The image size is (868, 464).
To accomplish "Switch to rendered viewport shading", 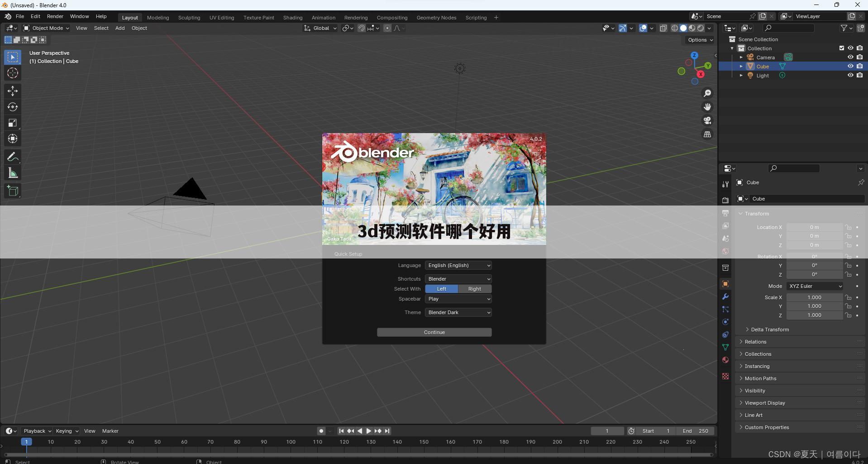I will coord(701,28).
